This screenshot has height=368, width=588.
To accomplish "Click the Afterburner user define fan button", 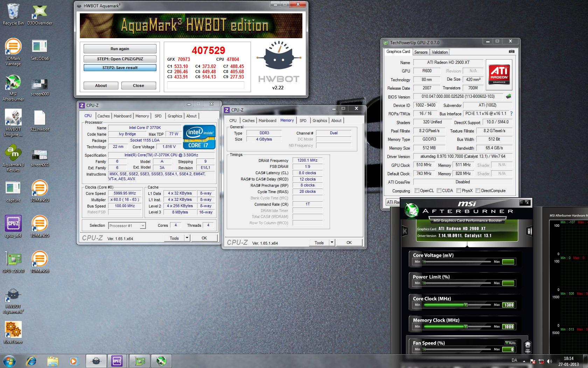I will [527, 346].
